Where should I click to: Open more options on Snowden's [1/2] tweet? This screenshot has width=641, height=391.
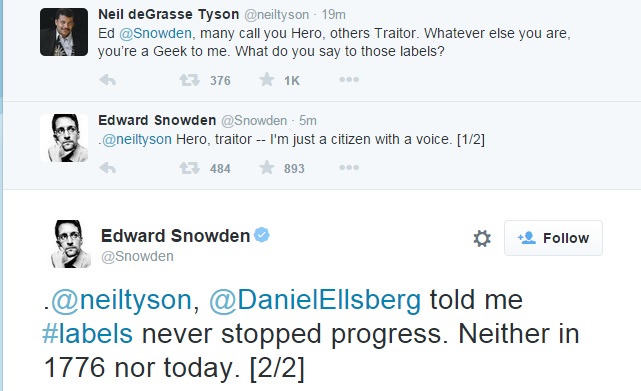pos(349,168)
